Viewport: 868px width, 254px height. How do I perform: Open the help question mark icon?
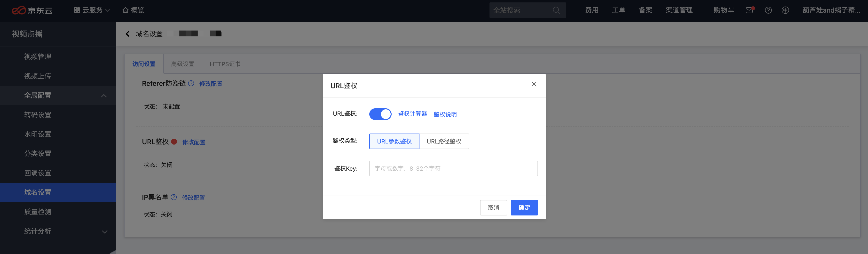[768, 10]
